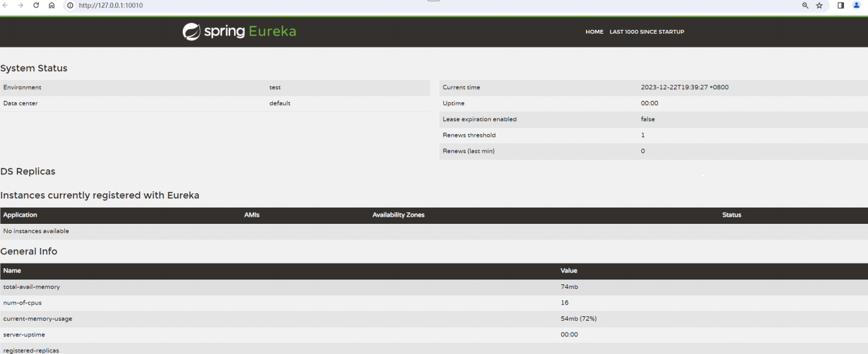Click the Spring Eureka logo
Screen dimensions: 868x354
[239, 31]
